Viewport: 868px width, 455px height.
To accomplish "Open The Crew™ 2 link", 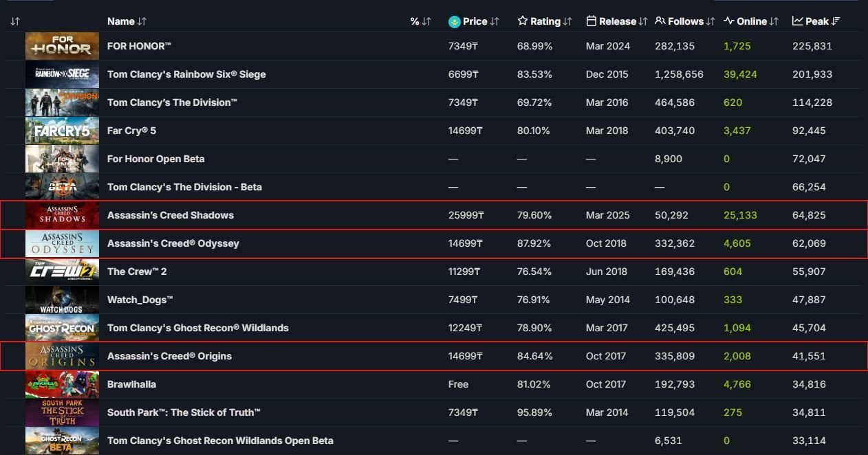I will pyautogui.click(x=137, y=271).
